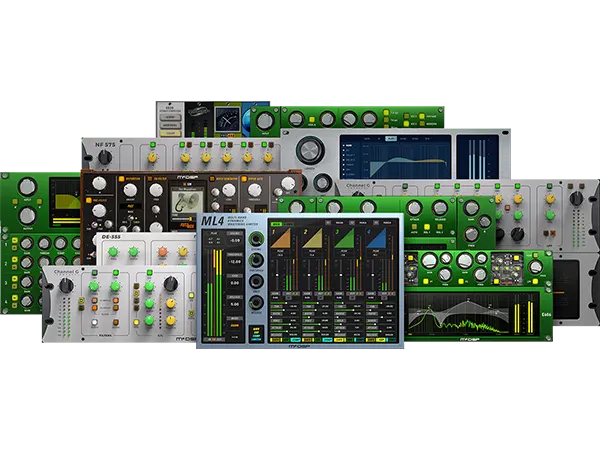Turn INPUT knob on top green plugin
The width and height of the screenshot is (600, 450).
(265, 121)
